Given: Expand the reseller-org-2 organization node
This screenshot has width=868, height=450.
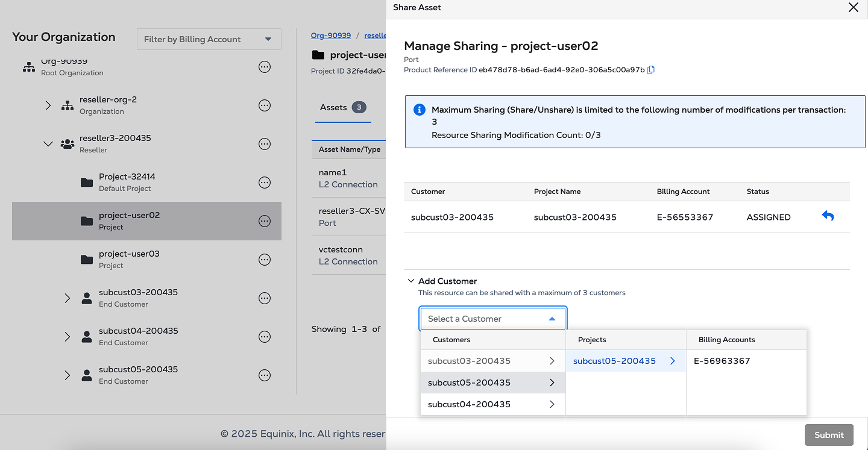Looking at the screenshot, I should 48,105.
